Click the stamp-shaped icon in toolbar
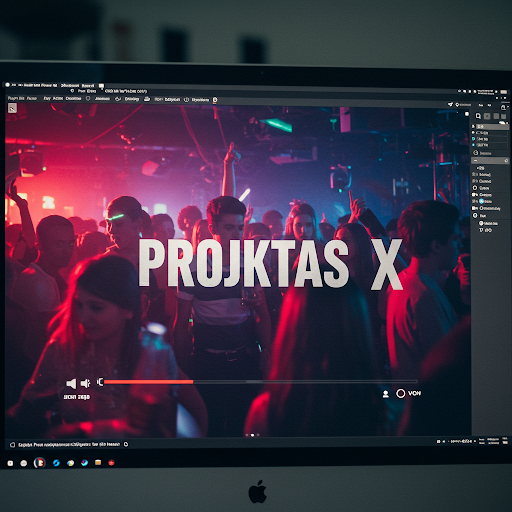Image resolution: width=512 pixels, height=512 pixels. click(147, 99)
